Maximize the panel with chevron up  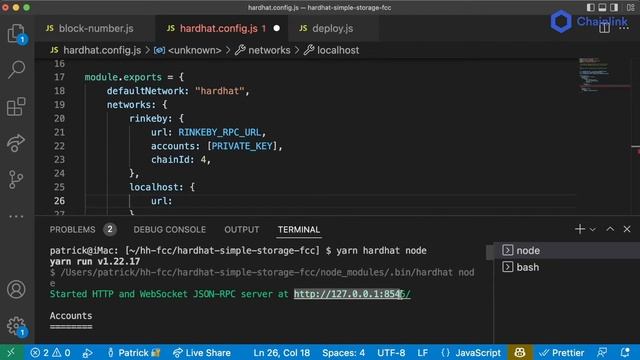point(610,229)
